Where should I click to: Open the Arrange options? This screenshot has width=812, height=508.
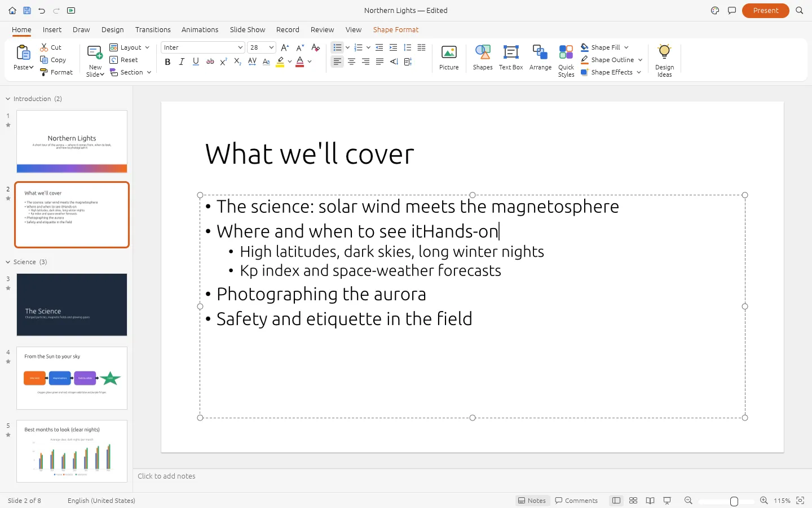(540, 58)
